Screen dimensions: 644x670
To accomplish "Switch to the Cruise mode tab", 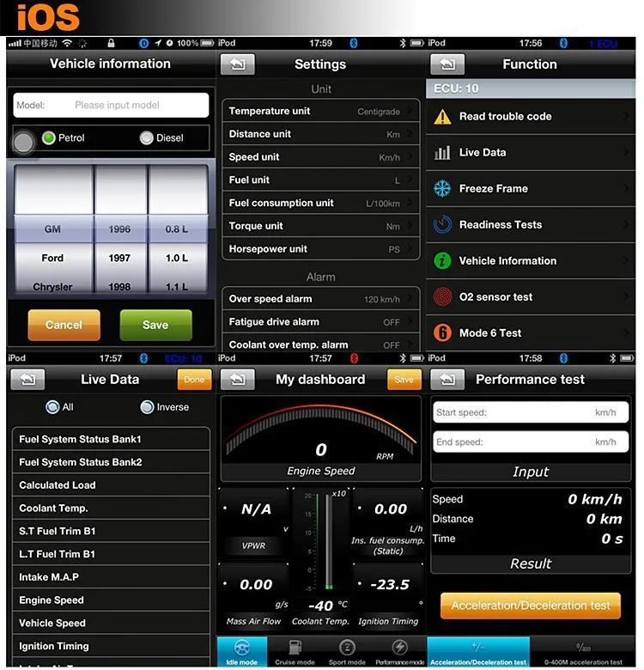I will [x=295, y=653].
